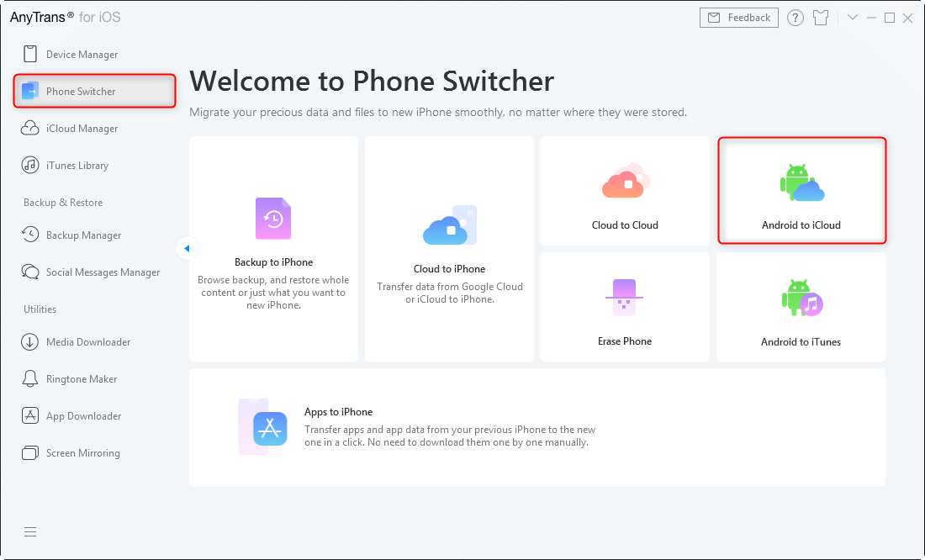Screen dimensions: 925x560
Task: Click the Android to iCloud robot icon
Action: click(801, 182)
